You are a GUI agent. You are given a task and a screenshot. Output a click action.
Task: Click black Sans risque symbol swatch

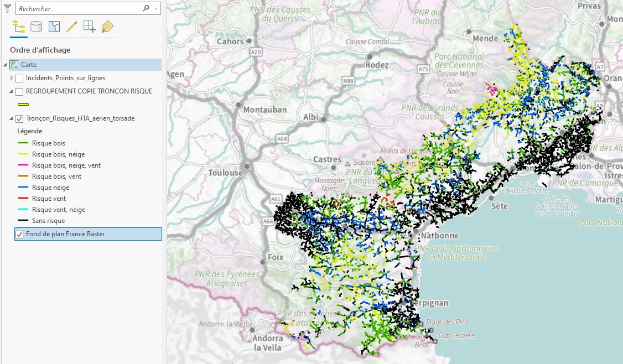(x=23, y=221)
